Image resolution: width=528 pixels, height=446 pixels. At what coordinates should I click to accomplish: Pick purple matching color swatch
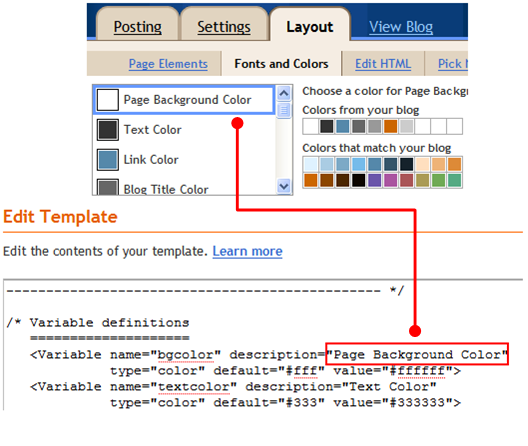click(374, 180)
